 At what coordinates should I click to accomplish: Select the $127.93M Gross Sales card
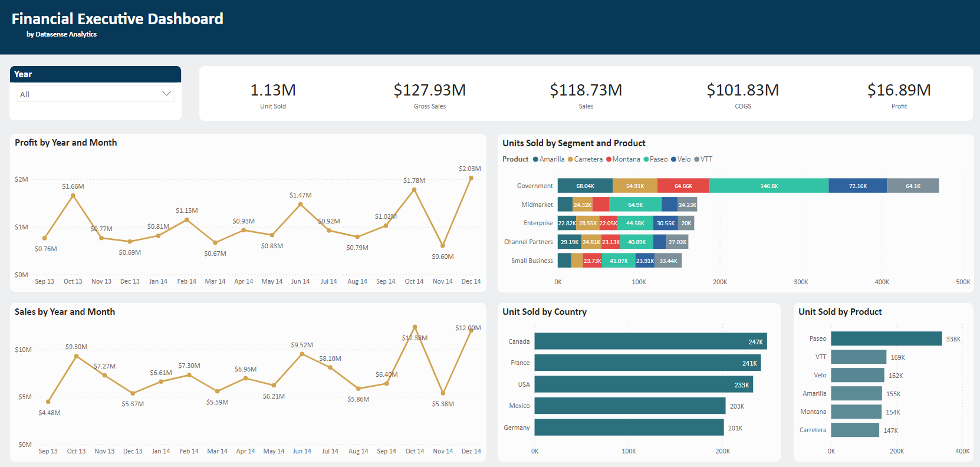click(430, 94)
